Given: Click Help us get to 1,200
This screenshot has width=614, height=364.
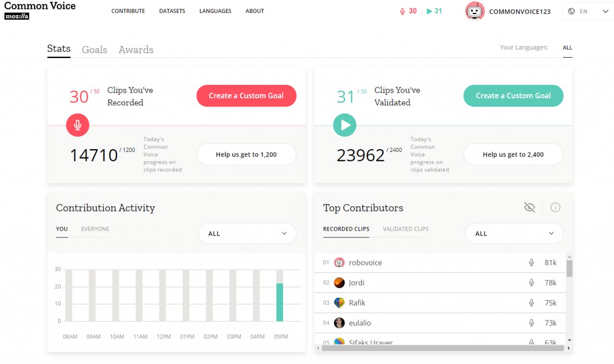Looking at the screenshot, I should [x=247, y=154].
